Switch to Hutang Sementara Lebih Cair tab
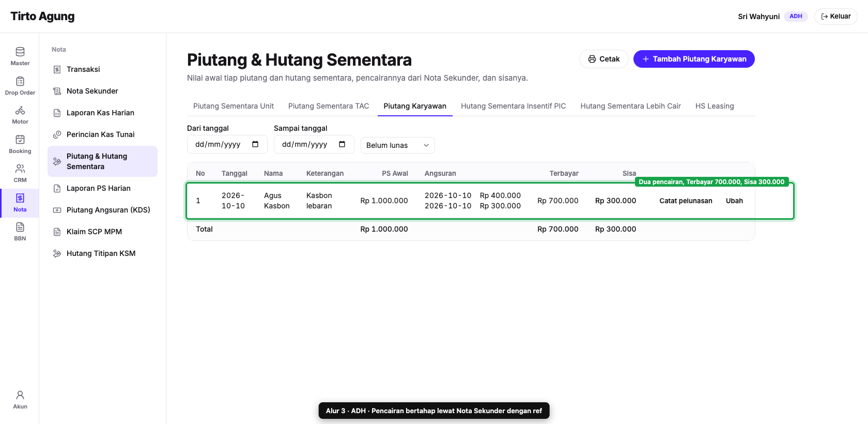The width and height of the screenshot is (868, 424). [630, 106]
